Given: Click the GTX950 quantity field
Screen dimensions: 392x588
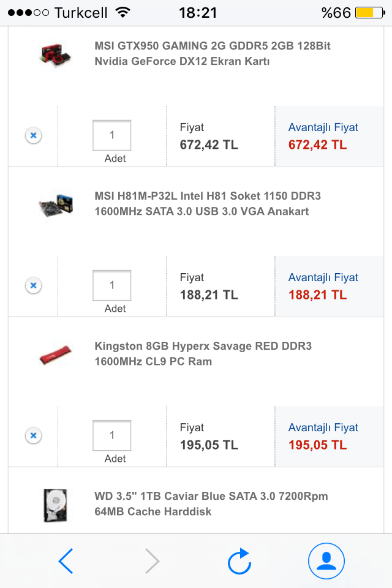Looking at the screenshot, I should pos(112,135).
